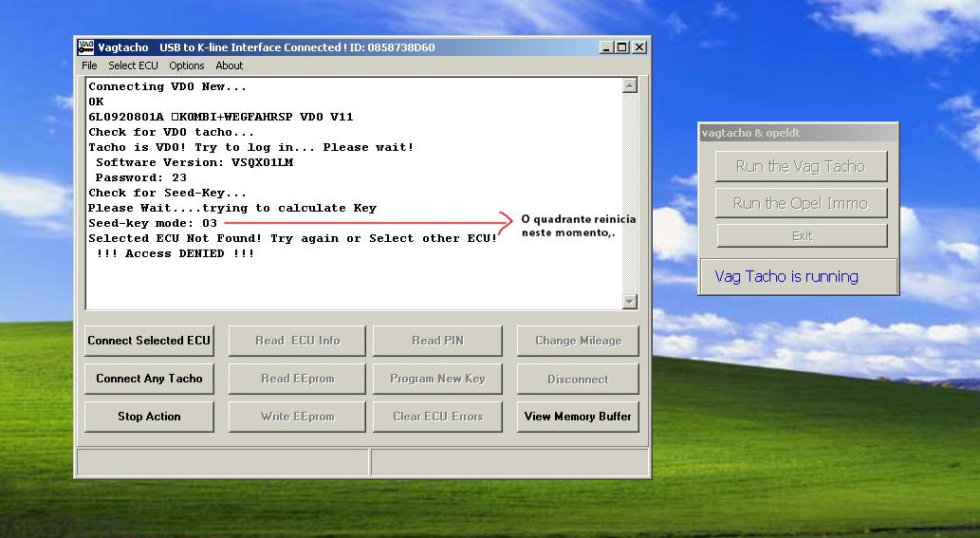Click log line 'Check for VDO tacho...'
Image resolution: width=980 pixels, height=538 pixels.
(x=171, y=133)
